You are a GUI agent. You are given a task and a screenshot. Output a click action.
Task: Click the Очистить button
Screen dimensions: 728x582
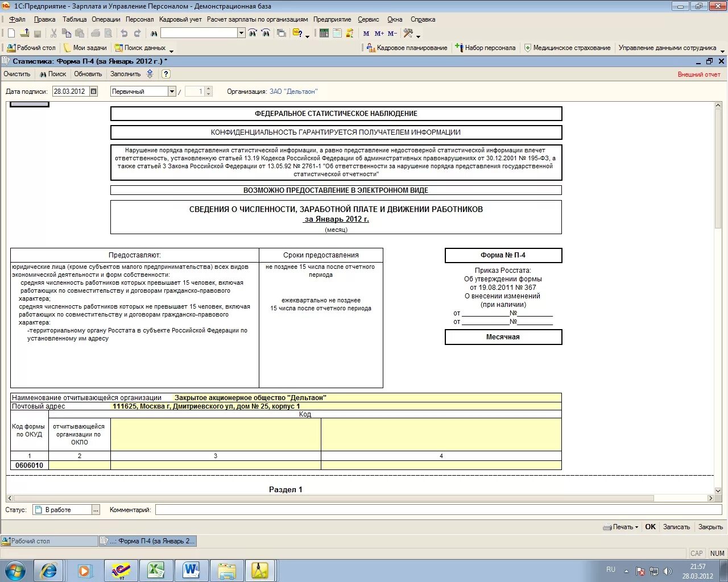point(17,74)
